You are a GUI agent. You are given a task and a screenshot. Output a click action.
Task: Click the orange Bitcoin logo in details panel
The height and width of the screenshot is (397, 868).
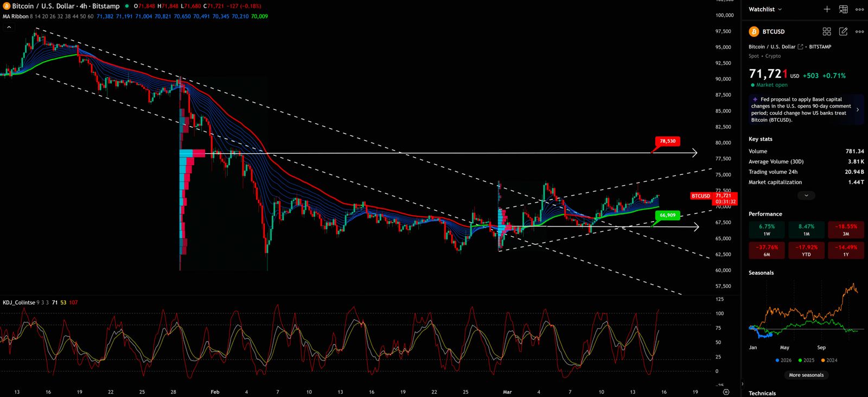point(754,31)
